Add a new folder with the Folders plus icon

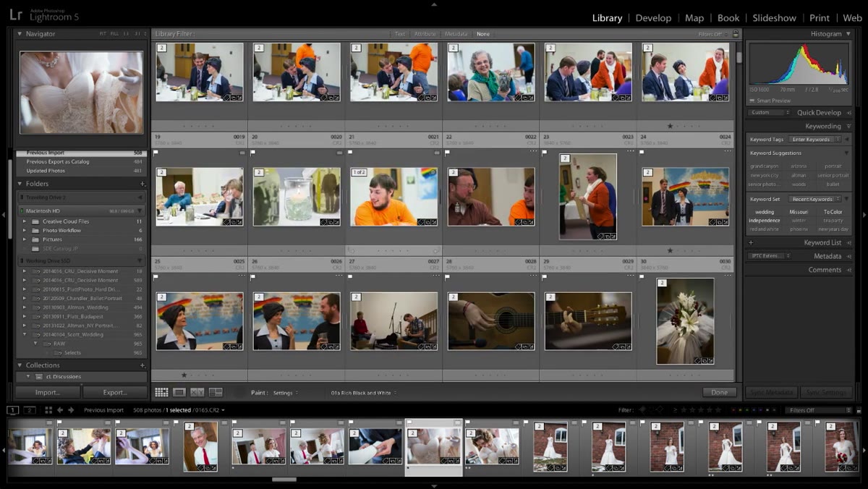click(142, 184)
